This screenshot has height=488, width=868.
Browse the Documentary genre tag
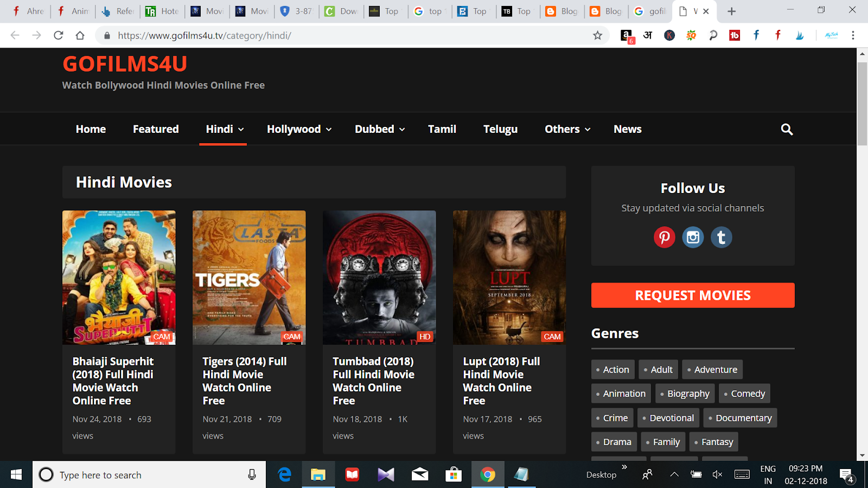740,418
